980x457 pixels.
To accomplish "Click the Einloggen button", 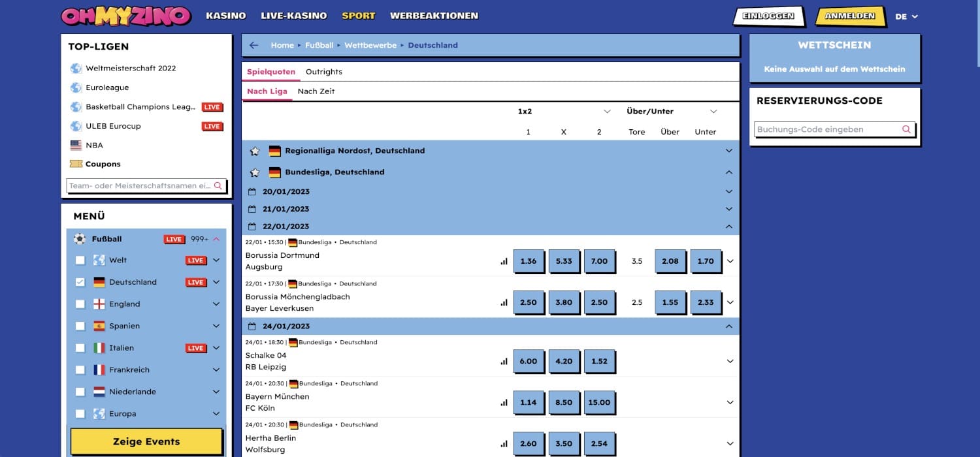I will (768, 16).
